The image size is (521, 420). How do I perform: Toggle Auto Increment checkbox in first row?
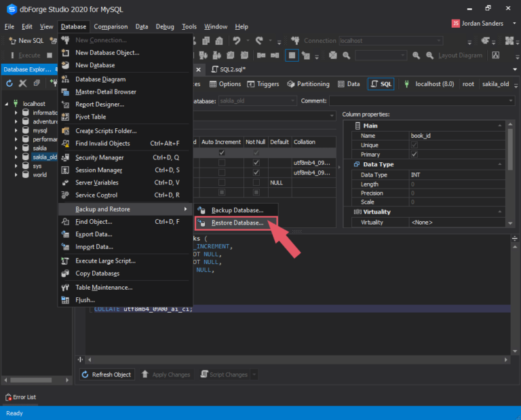(x=222, y=153)
